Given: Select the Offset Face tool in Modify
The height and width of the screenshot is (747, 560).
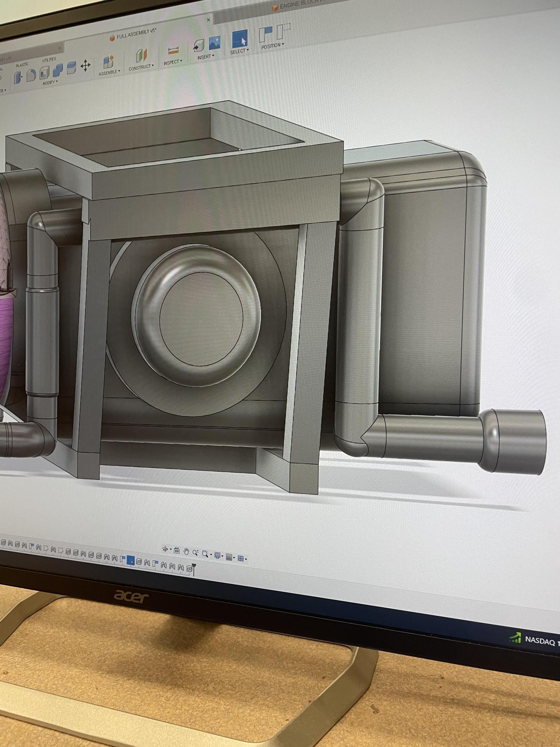Looking at the screenshot, I should click(71, 68).
